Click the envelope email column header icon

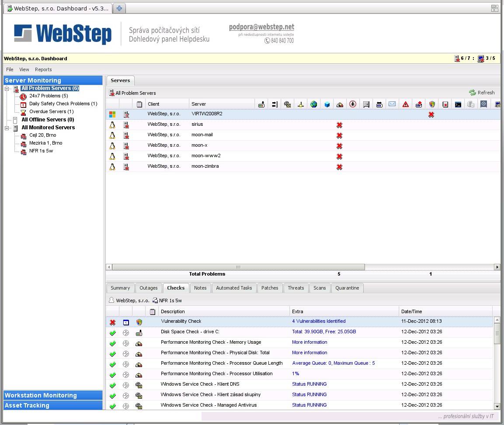click(392, 104)
